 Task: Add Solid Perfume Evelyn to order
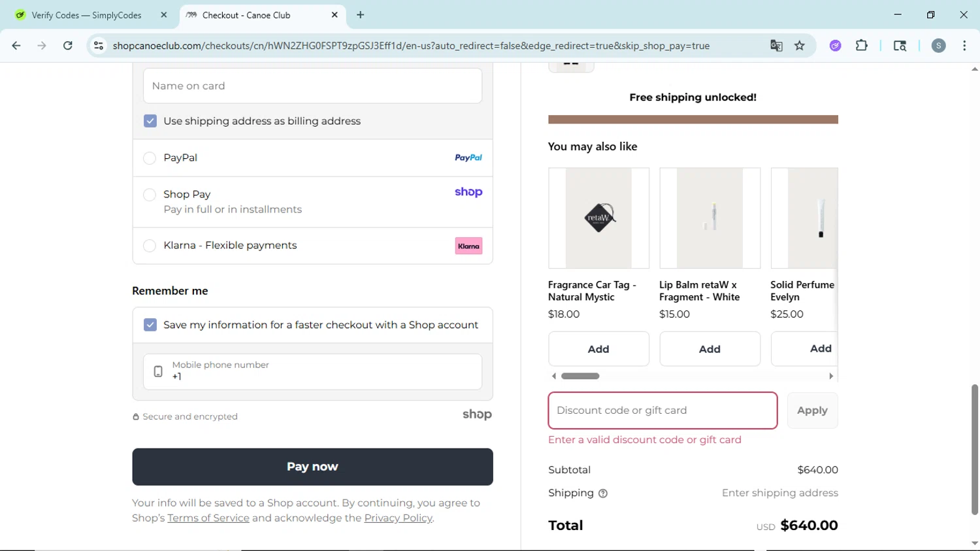[x=805, y=349]
